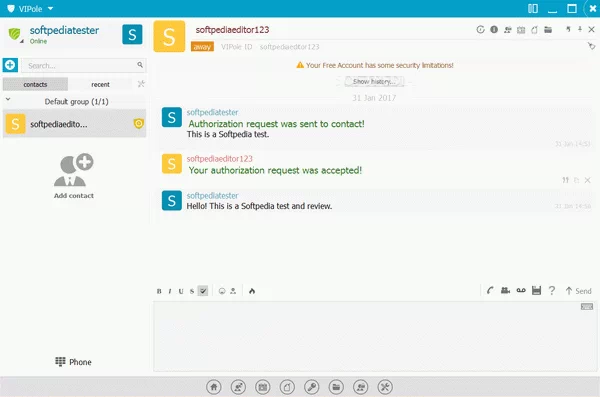This screenshot has width=600, height=397.
Task: Click the Search contacts field
Action: point(83,65)
